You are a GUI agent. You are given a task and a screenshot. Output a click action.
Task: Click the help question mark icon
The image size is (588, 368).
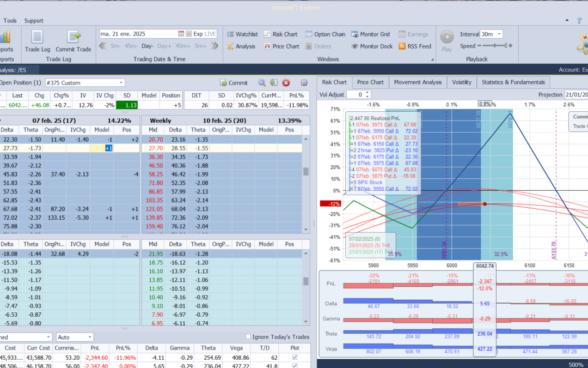tap(579, 20)
